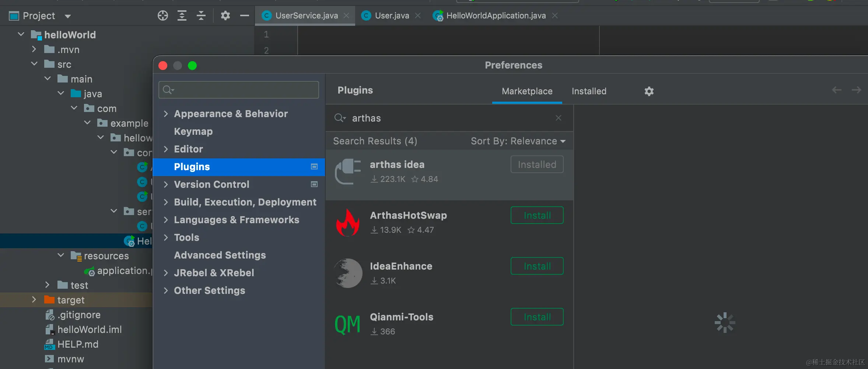Viewport: 868px width, 369px height.
Task: Hide the Project tool window
Action: 245,15
